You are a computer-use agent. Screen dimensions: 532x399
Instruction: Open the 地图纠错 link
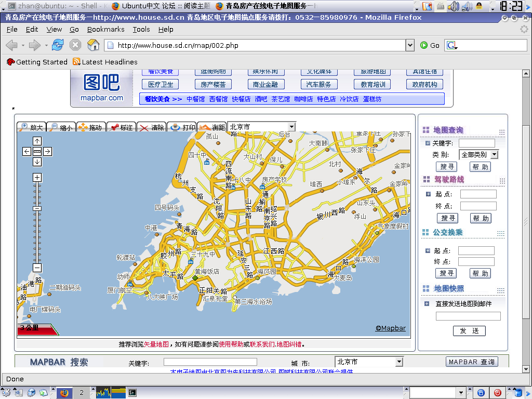pyautogui.click(x=289, y=344)
